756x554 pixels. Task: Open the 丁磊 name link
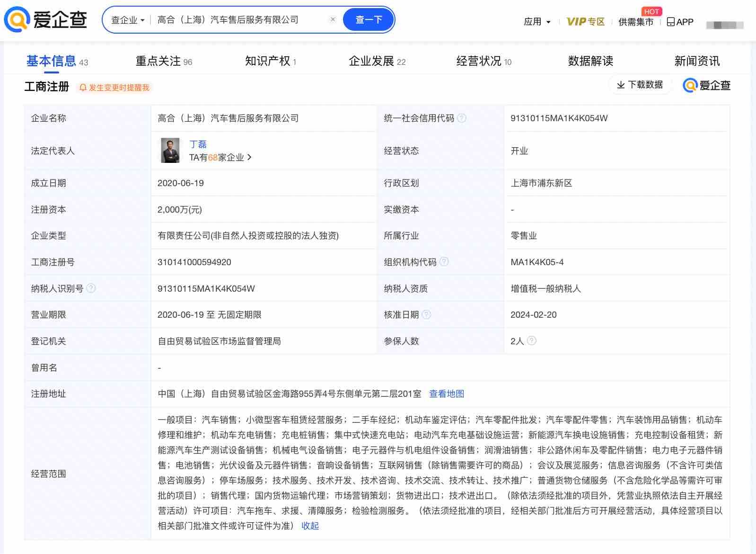click(198, 144)
